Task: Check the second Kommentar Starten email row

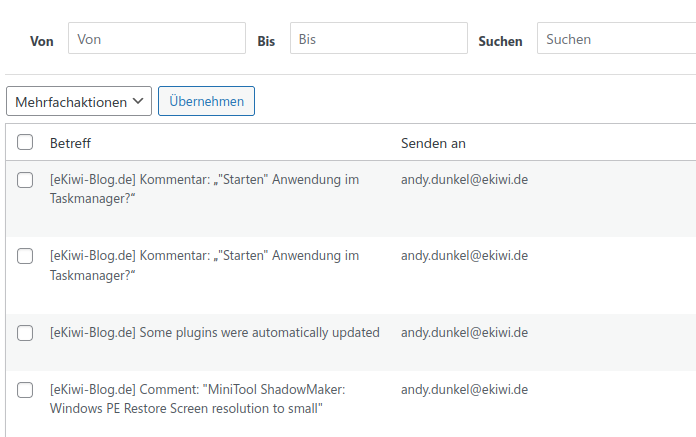Action: tap(25, 256)
